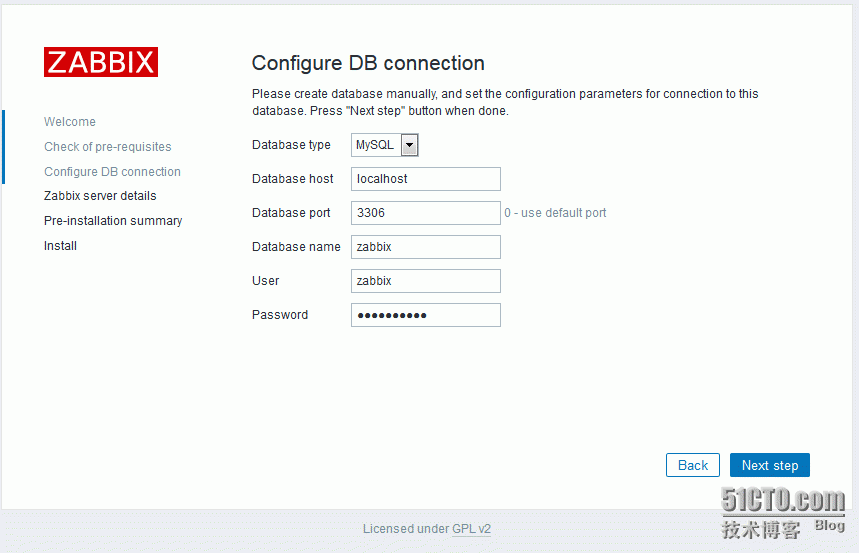Click the ZABBIX logo
859x553 pixels.
(x=101, y=62)
